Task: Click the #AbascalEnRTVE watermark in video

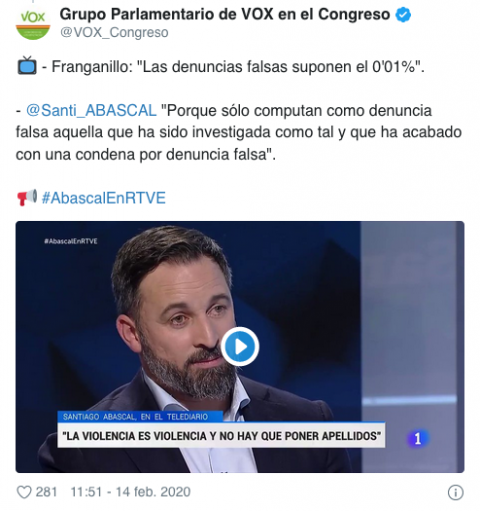Action: (x=71, y=241)
